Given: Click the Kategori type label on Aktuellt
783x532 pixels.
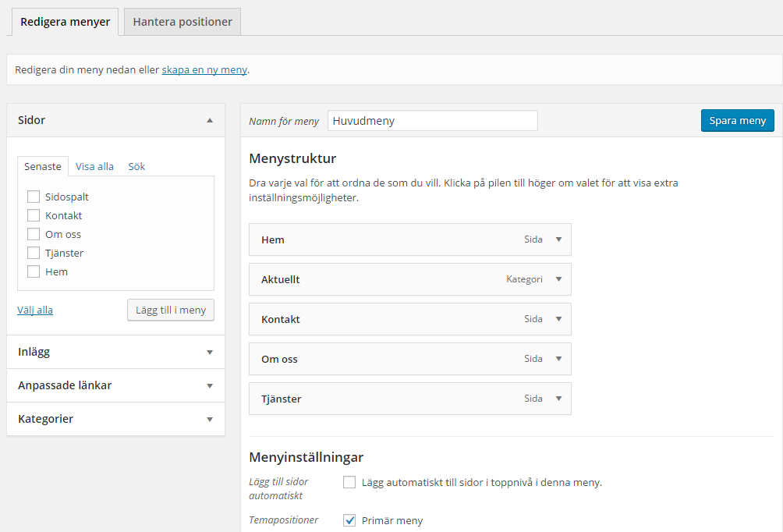Looking at the screenshot, I should pos(524,279).
